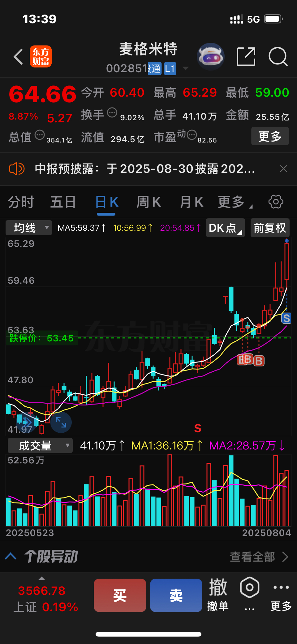Open the 均线 indicator dropdown
Screen dimensions: 297x644
click(x=29, y=228)
